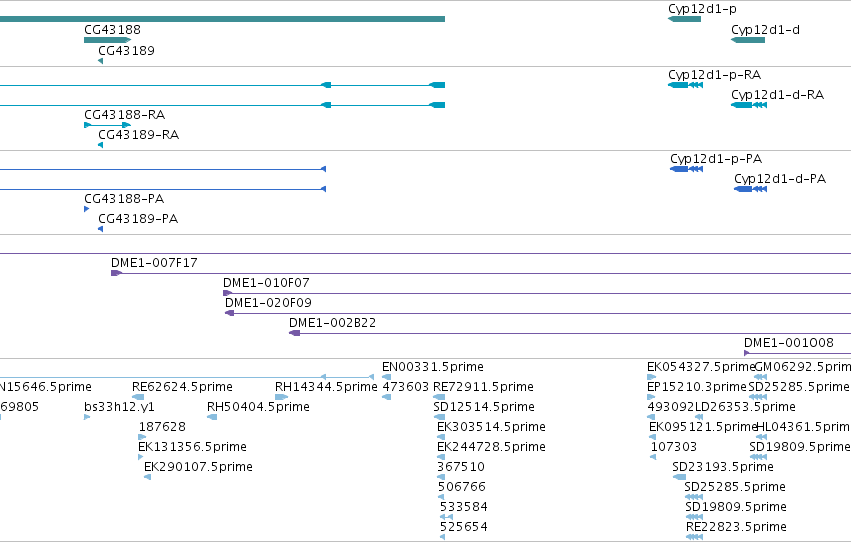Click the long teal gene bar
The width and height of the screenshot is (851, 542).
click(x=223, y=19)
